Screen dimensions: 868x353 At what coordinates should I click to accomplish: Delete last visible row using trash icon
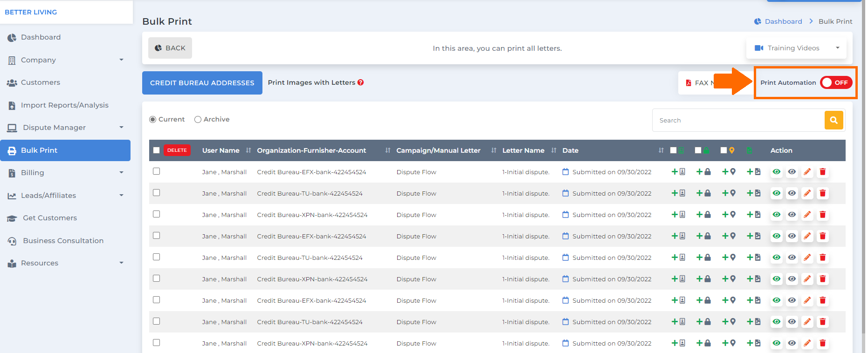[x=823, y=343]
